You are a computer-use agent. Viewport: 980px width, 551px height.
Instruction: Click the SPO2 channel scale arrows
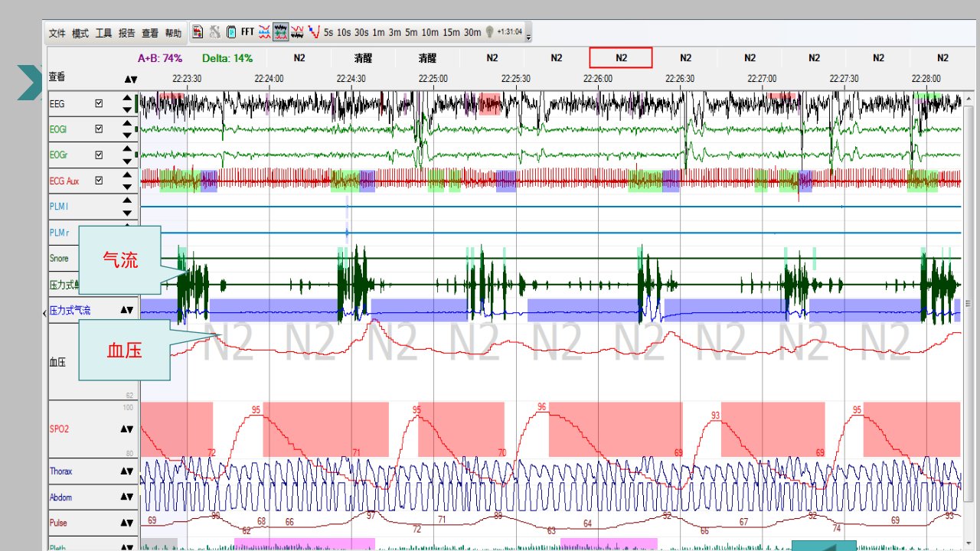[127, 429]
